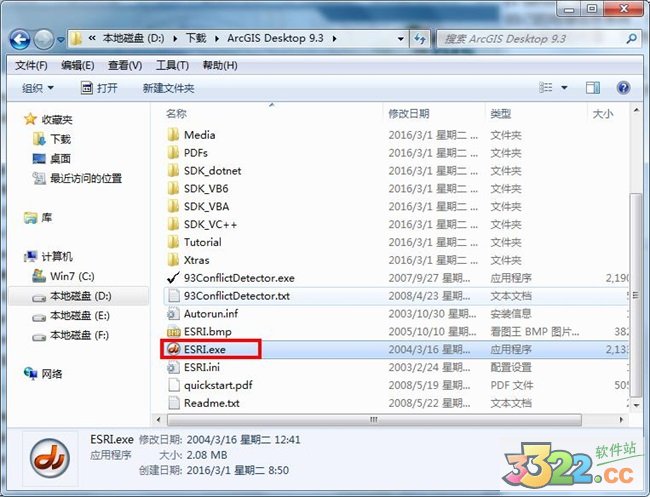This screenshot has height=497, width=650.
Task: Click the search magnifier icon
Action: click(x=631, y=39)
